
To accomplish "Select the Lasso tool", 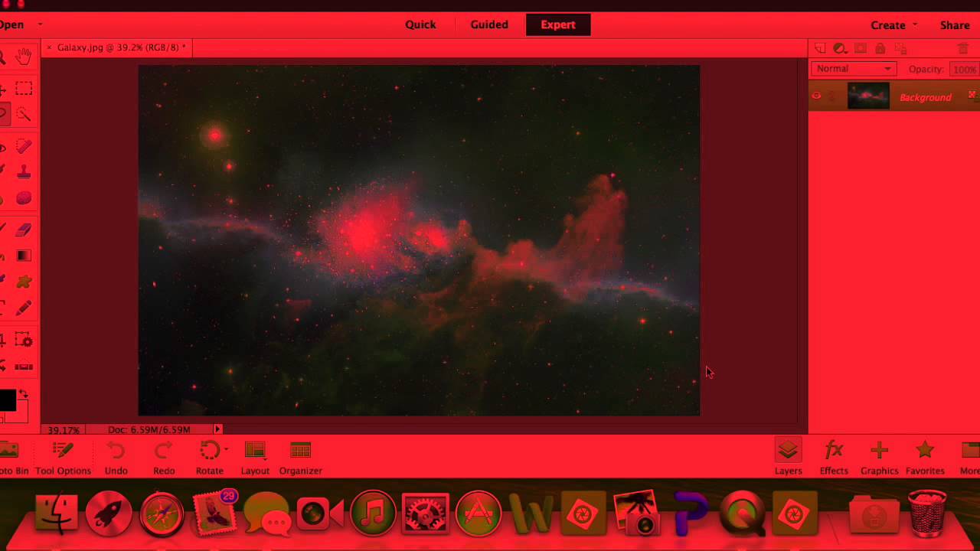I will point(3,115).
